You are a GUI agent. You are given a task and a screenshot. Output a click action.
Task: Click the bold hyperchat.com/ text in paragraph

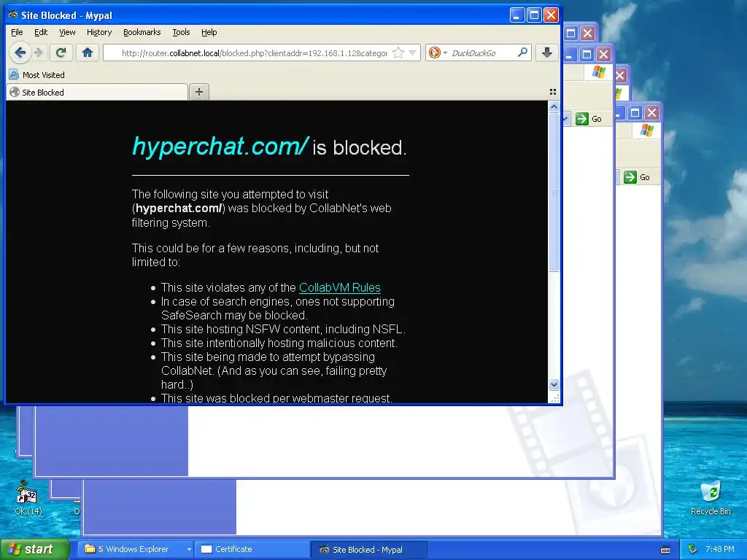[179, 208]
